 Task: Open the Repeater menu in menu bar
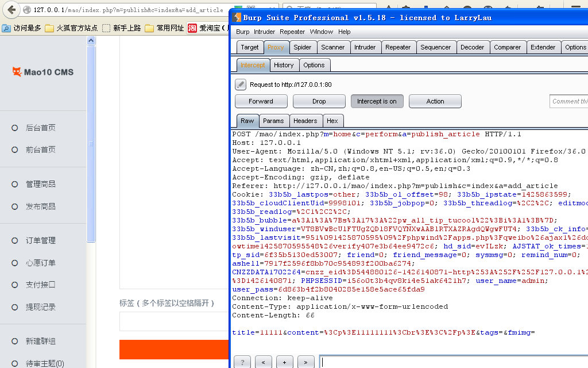click(x=292, y=32)
